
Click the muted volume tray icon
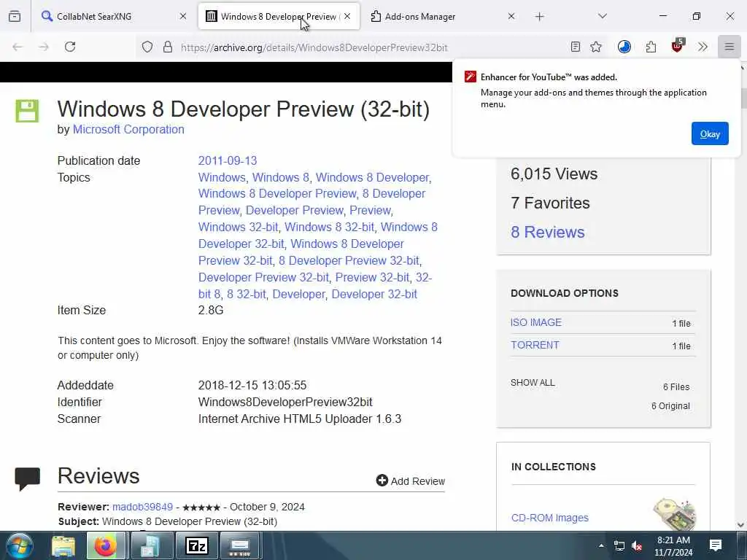point(637,545)
